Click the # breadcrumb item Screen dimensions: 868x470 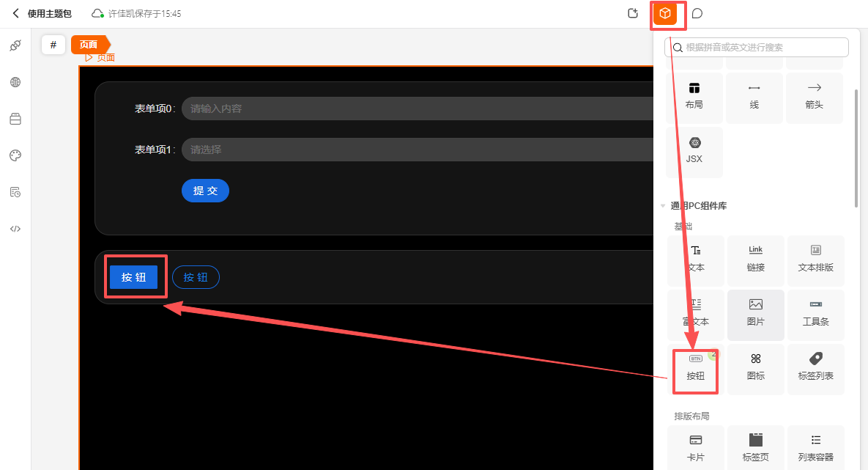pos(53,44)
